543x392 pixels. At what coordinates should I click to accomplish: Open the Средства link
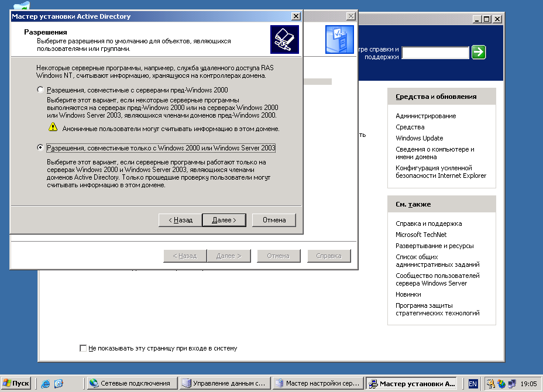[x=410, y=127]
